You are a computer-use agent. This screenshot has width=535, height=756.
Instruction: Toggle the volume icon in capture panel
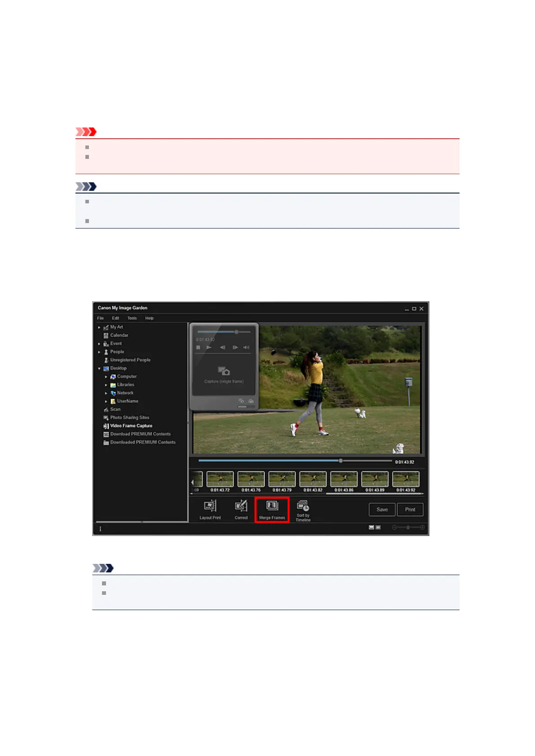[x=246, y=347]
